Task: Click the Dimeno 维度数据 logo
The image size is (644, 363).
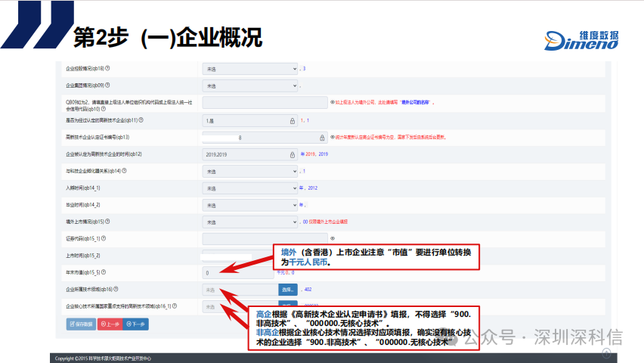Action: [x=581, y=40]
